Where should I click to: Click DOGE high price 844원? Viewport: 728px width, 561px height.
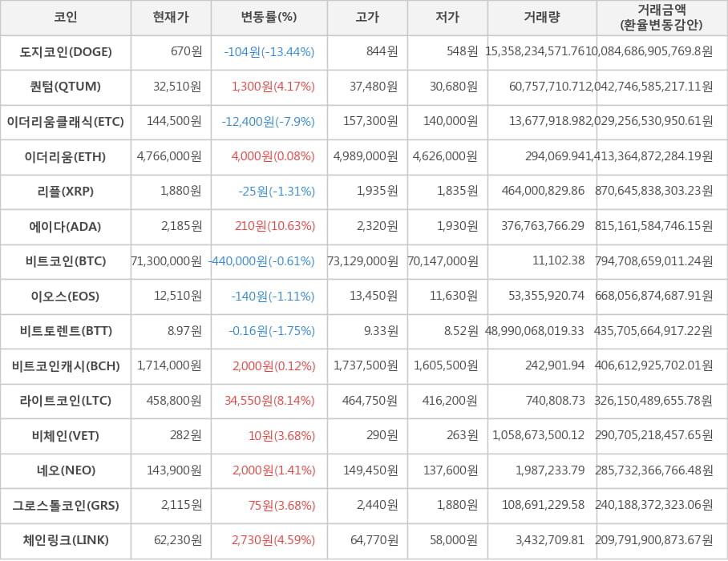click(382, 51)
